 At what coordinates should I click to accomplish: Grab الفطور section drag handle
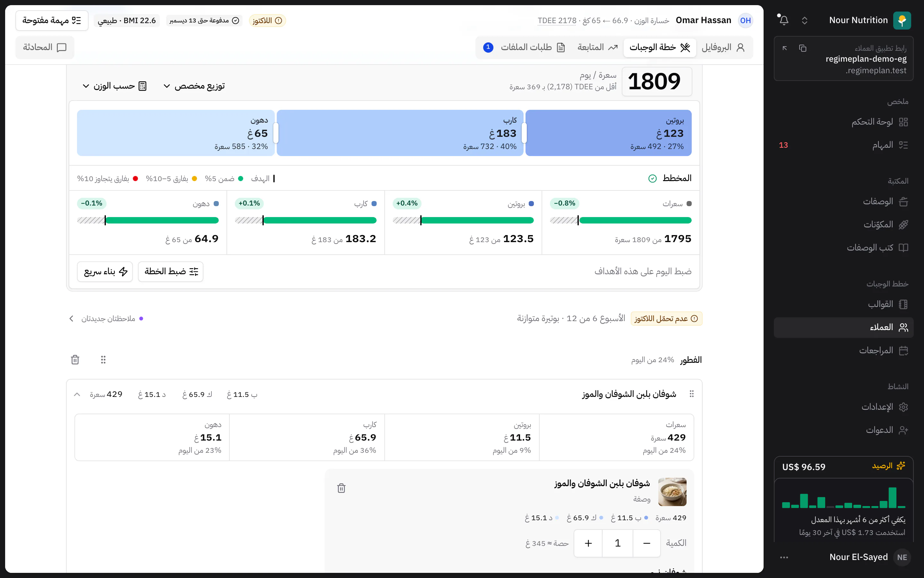click(x=103, y=360)
